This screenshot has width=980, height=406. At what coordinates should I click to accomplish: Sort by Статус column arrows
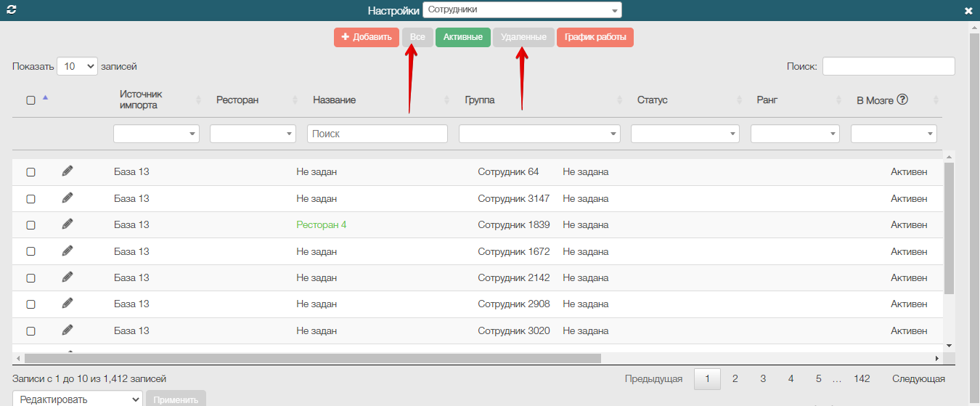pyautogui.click(x=738, y=100)
